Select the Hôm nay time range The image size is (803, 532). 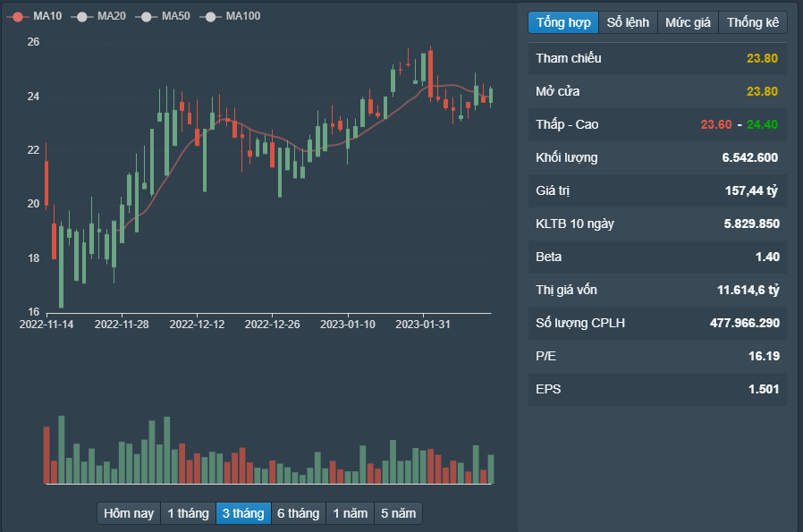[x=129, y=513]
